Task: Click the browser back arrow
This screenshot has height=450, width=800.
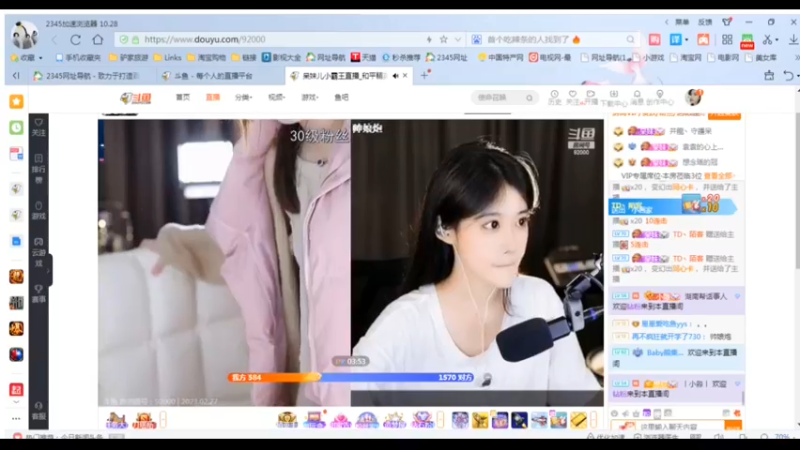Action: pyautogui.click(x=54, y=39)
